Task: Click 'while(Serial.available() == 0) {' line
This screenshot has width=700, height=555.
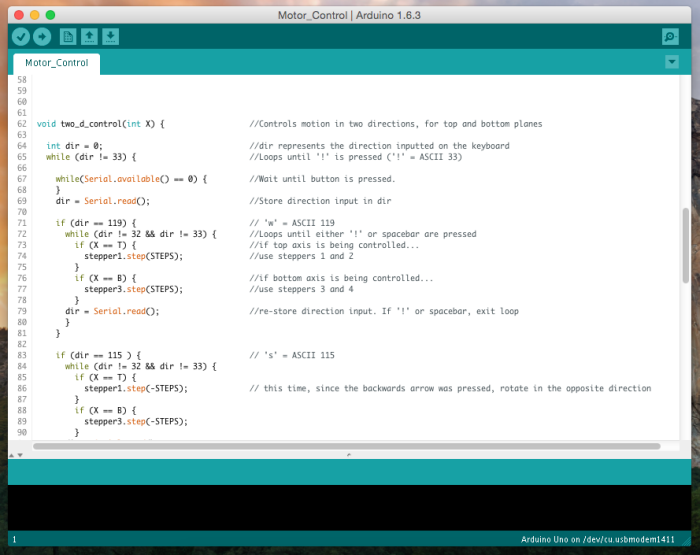Action: click(x=131, y=179)
